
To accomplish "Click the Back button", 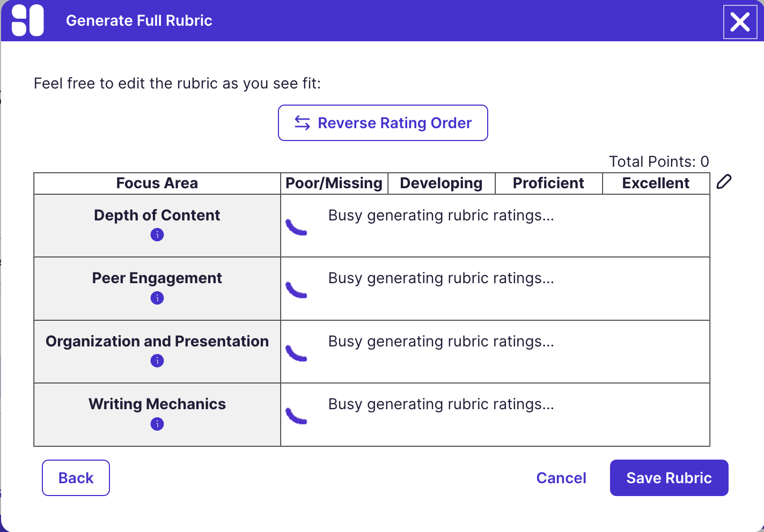I will [x=76, y=478].
